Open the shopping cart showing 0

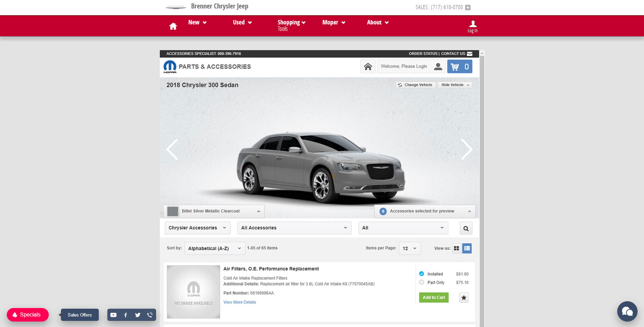460,66
